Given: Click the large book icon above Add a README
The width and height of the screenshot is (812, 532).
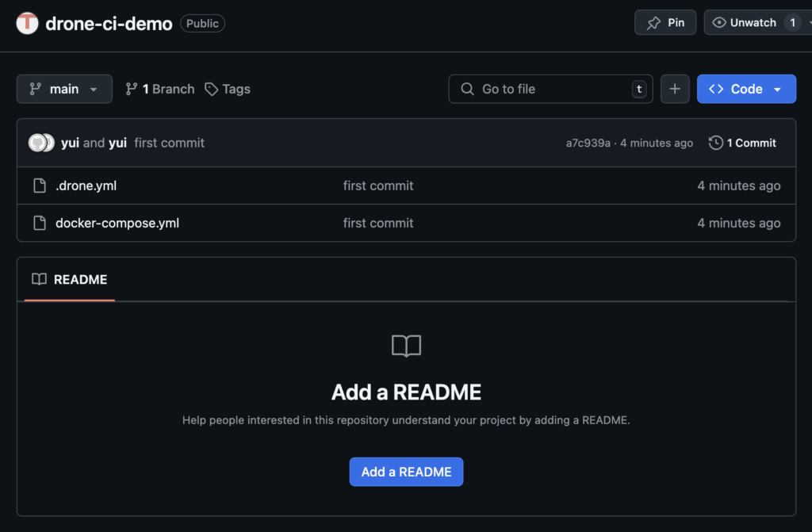Looking at the screenshot, I should coord(406,346).
